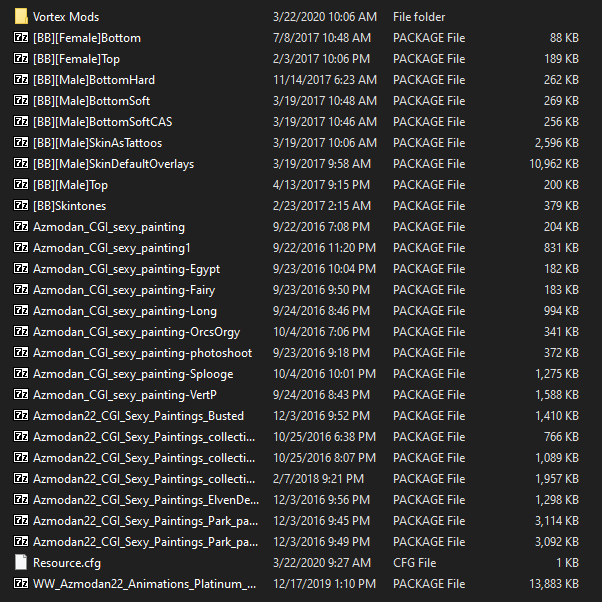
Task: Select the WW_Azmodan22_Animations_Platinum package icon
Action: coord(21,583)
